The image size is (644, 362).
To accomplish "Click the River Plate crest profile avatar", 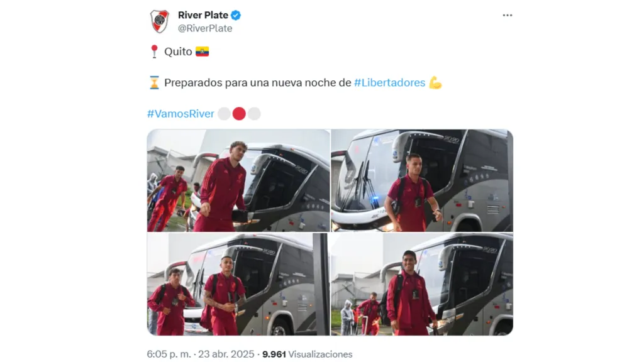I will click(159, 21).
